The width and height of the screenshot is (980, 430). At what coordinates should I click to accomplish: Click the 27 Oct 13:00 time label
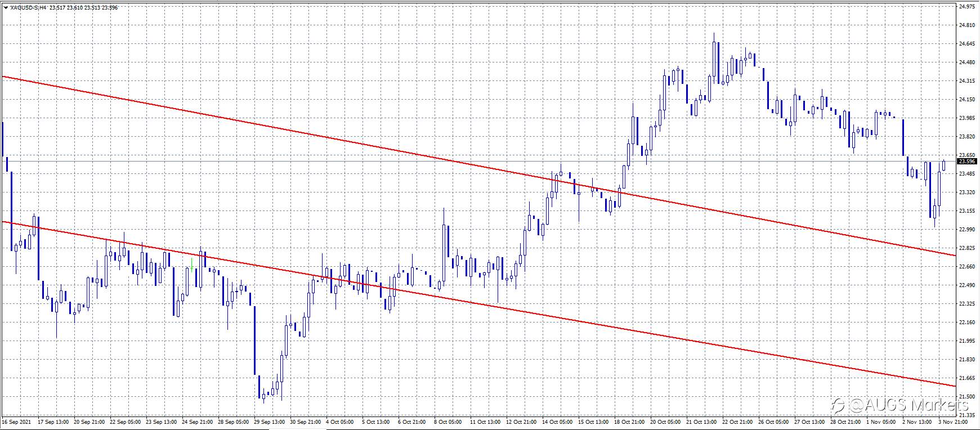coord(810,422)
